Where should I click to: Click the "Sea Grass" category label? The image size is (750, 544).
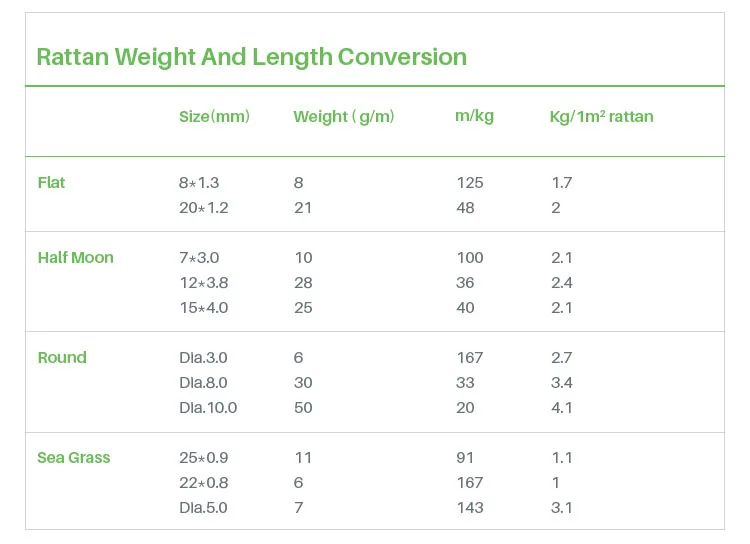tap(74, 457)
